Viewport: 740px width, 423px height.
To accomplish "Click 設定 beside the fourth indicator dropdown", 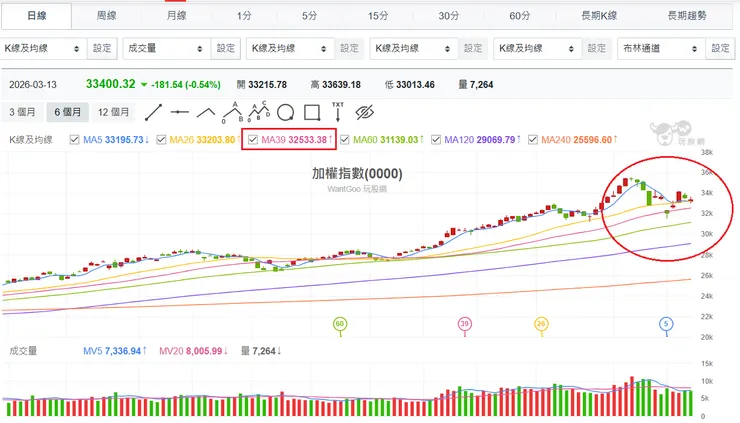I will [x=473, y=48].
